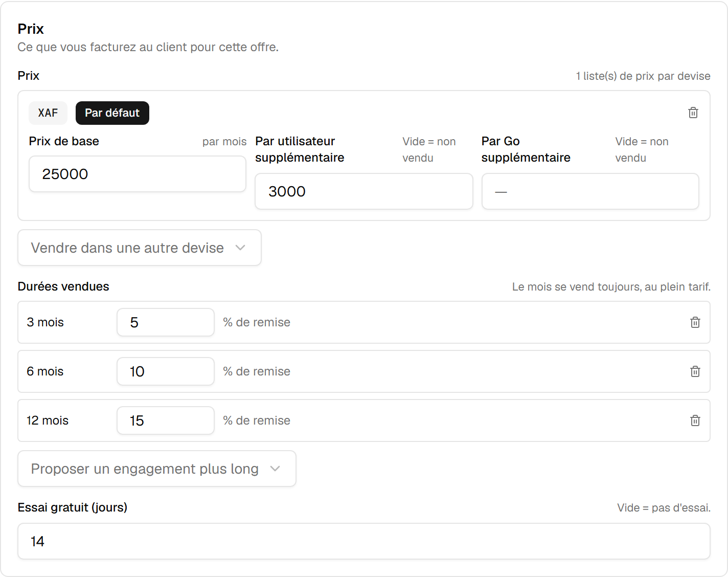Focus the Prix de base field showing 25000
The image size is (728, 577).
tap(138, 174)
